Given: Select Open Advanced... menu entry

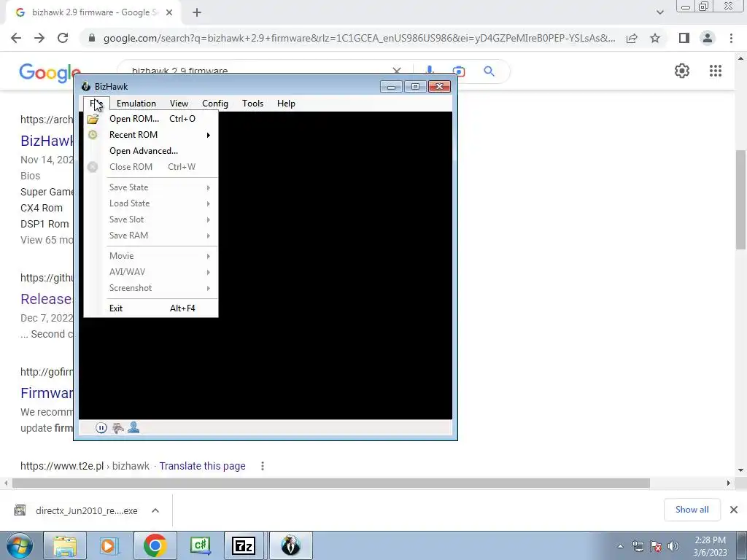Looking at the screenshot, I should (151, 151).
